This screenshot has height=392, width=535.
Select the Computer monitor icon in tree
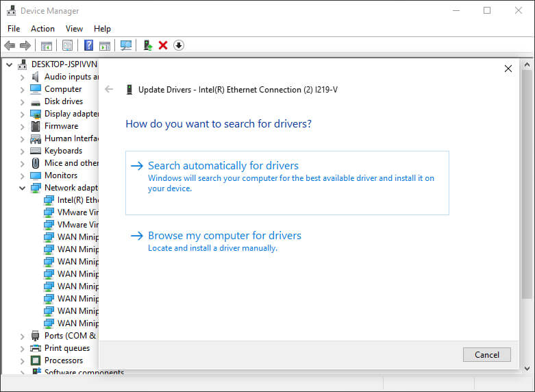coord(36,89)
